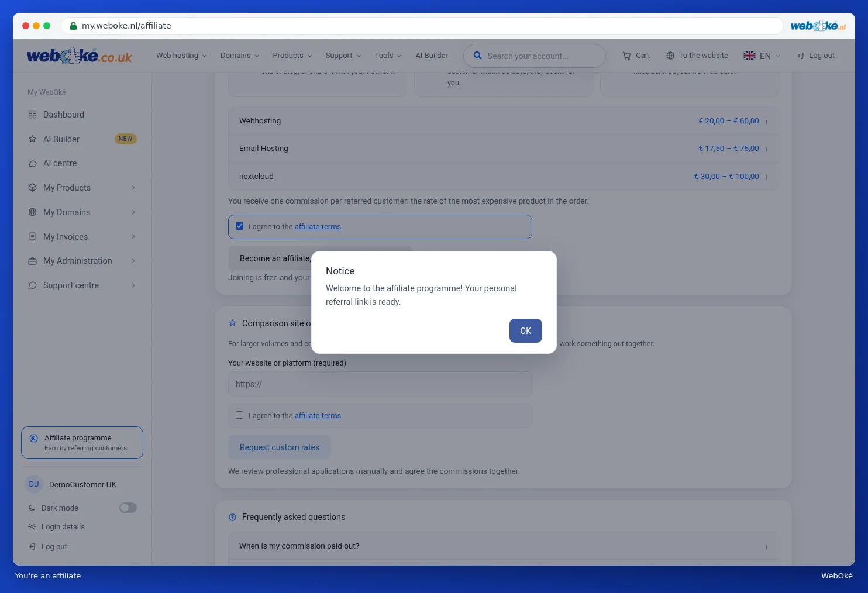
Task: Click the Support centre bubble icon
Action: click(32, 285)
